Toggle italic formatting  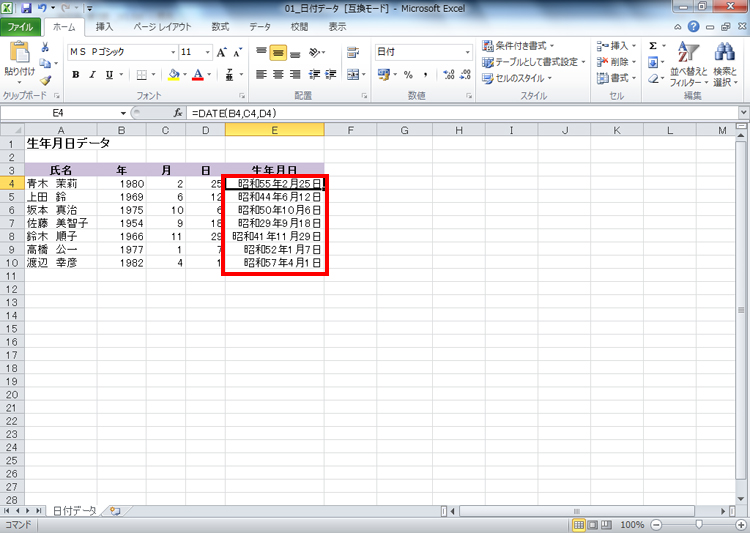(92, 75)
